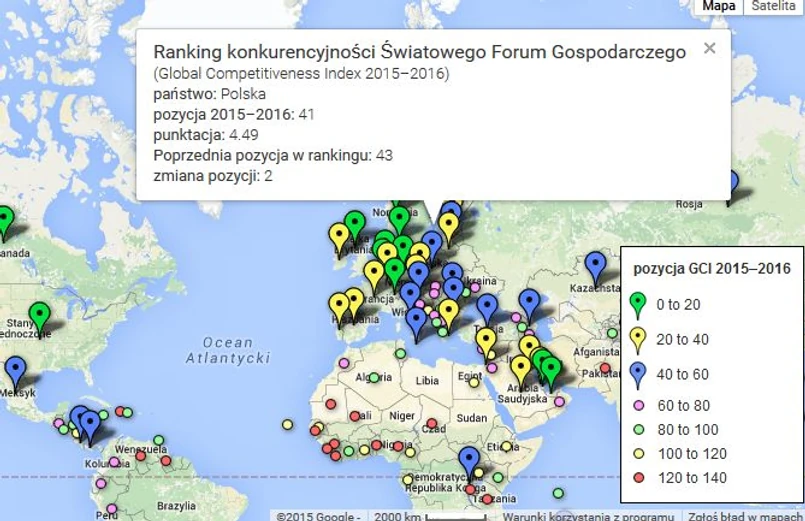This screenshot has width=805, height=521.
Task: Select the red marker dot over Mauritania
Action: pos(331,404)
